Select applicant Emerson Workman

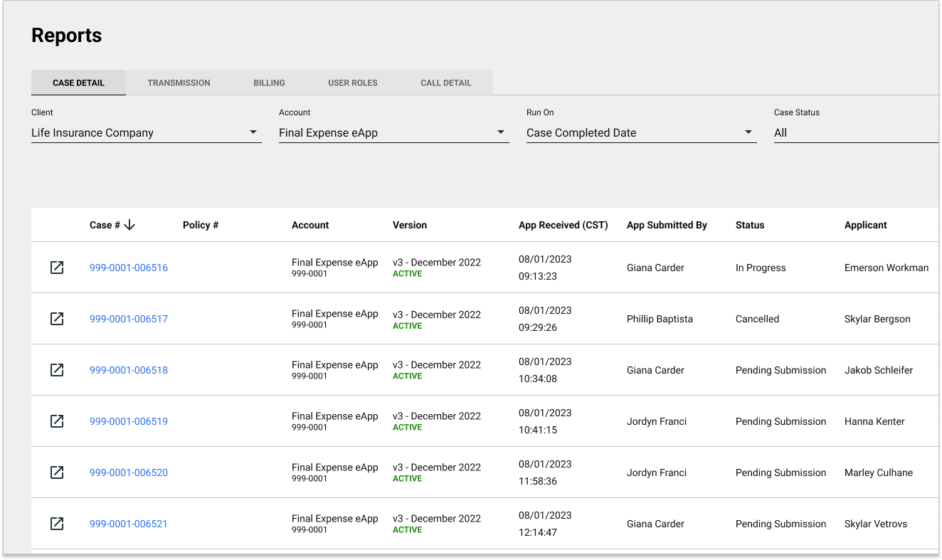click(887, 268)
